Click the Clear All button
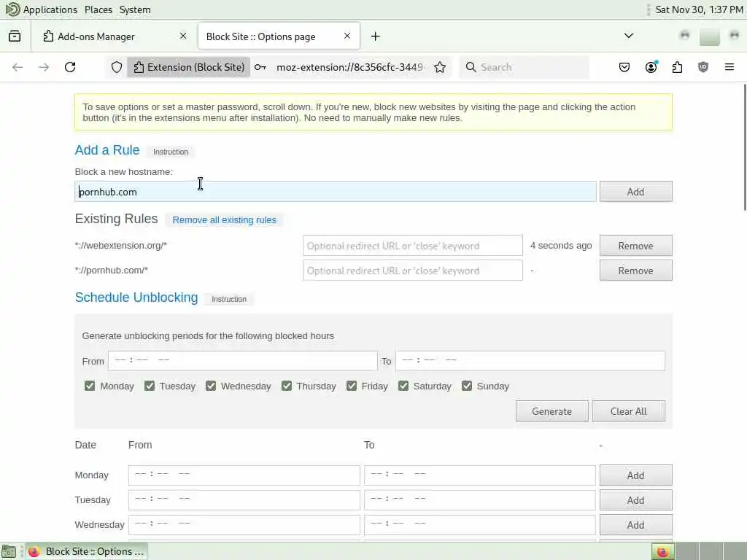The width and height of the screenshot is (747, 560). coord(628,411)
